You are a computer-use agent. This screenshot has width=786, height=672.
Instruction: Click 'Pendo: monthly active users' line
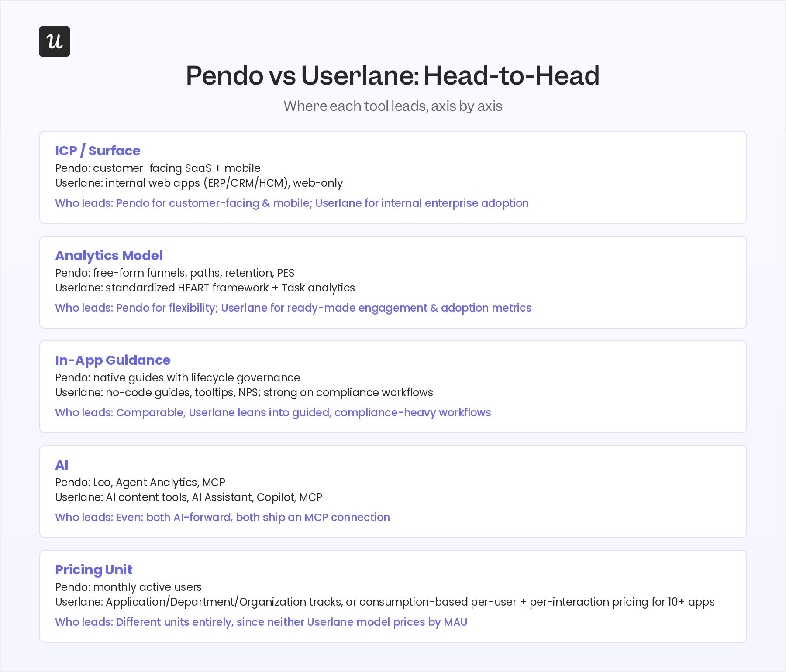128,587
